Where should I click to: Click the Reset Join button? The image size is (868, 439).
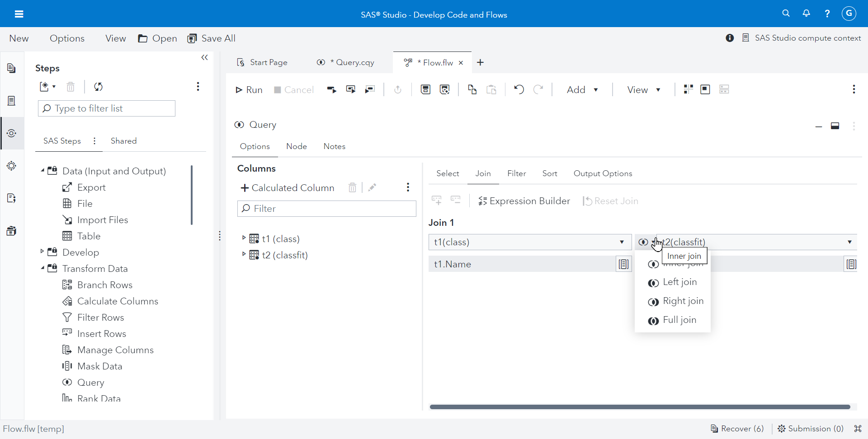click(x=611, y=201)
